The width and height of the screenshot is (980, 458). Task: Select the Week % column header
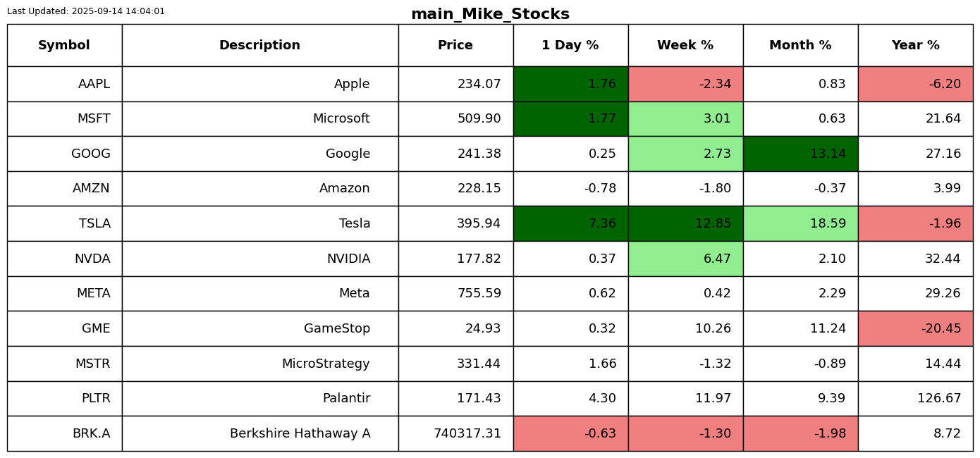tap(685, 46)
